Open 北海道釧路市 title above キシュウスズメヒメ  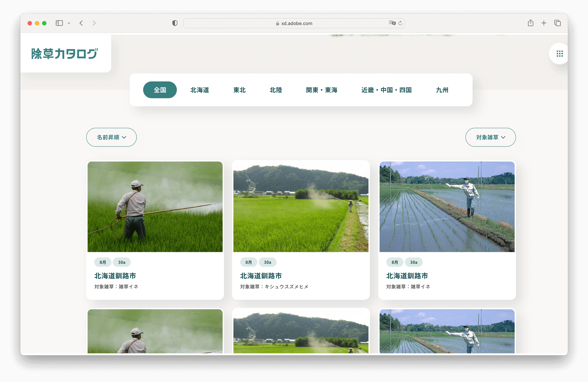tap(261, 276)
